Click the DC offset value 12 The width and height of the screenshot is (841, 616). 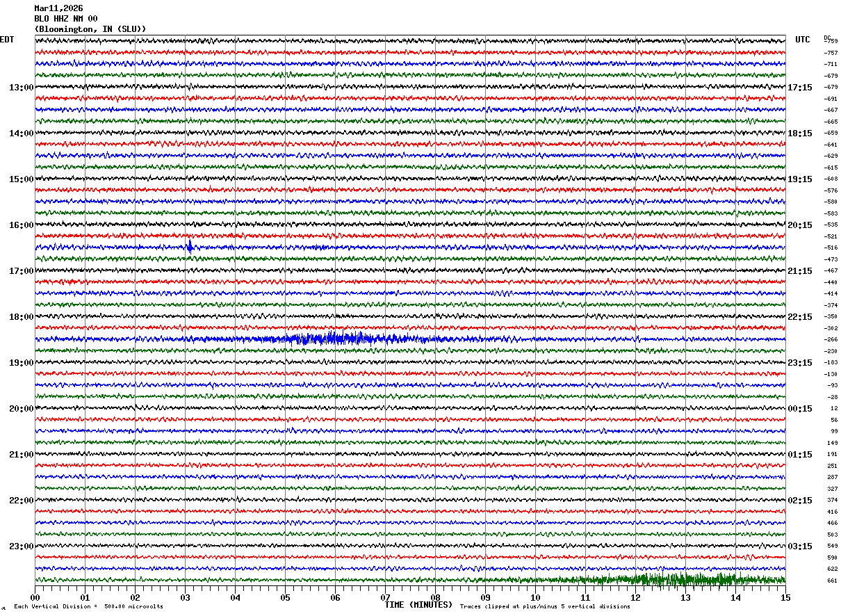tap(834, 408)
